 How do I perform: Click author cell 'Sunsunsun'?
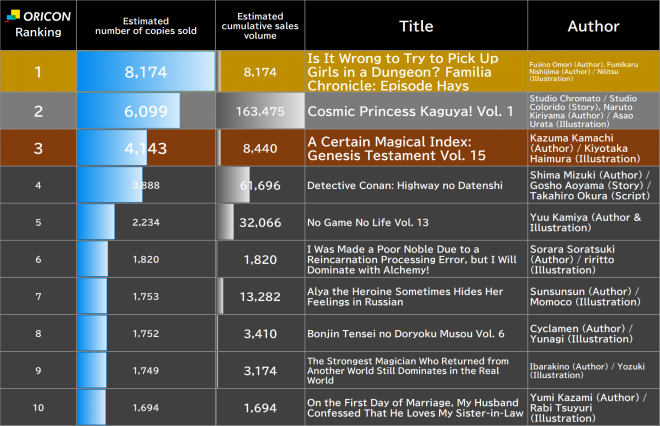585,296
